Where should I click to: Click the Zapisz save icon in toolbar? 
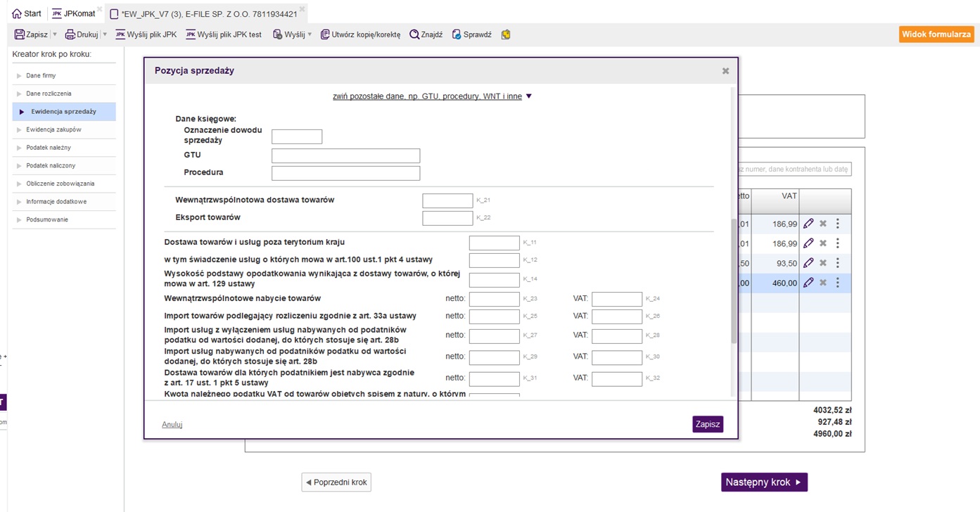(20, 34)
